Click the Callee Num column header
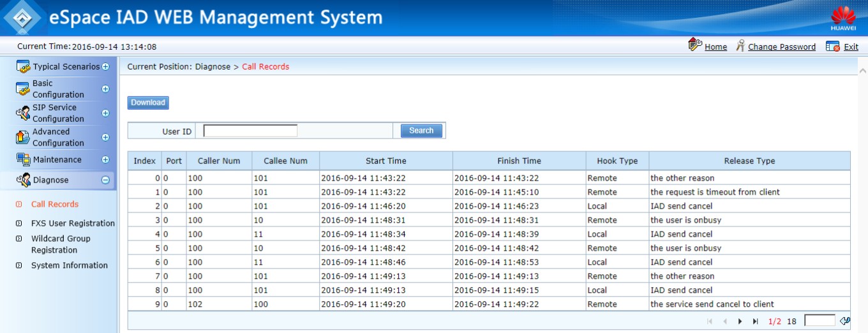The image size is (868, 333). click(x=286, y=161)
